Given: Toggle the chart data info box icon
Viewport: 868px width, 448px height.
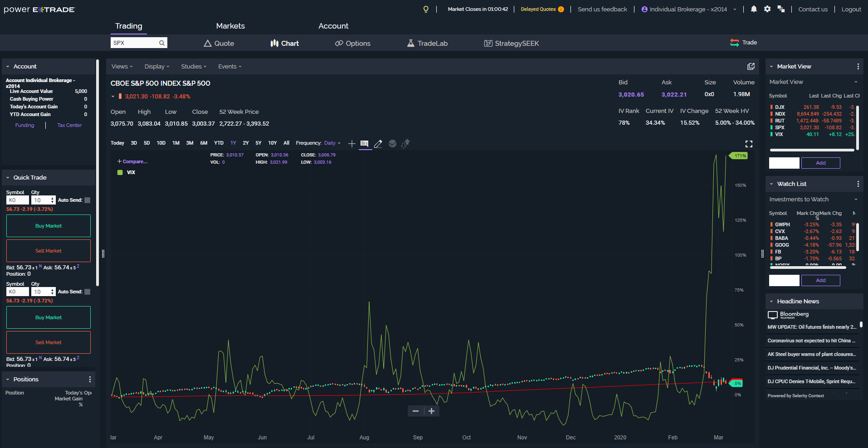Looking at the screenshot, I should coord(365,144).
